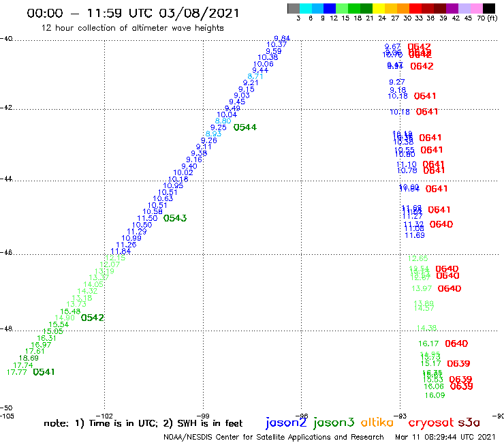Click the '17.74' wave height value

coord(23,365)
